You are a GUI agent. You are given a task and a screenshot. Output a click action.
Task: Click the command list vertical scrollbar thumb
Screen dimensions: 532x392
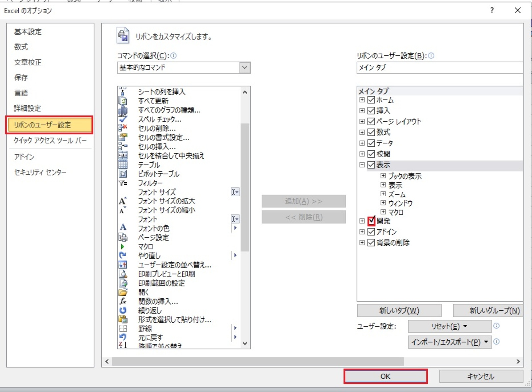[x=245, y=187]
